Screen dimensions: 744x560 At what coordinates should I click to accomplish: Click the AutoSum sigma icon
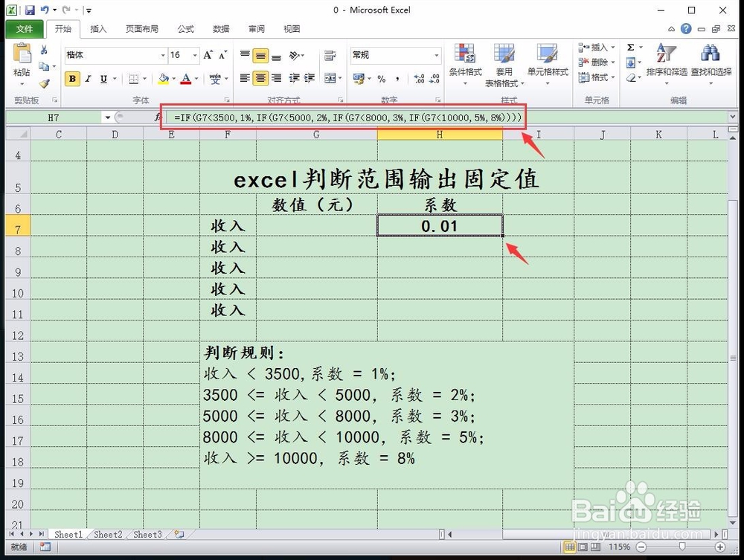point(631,48)
